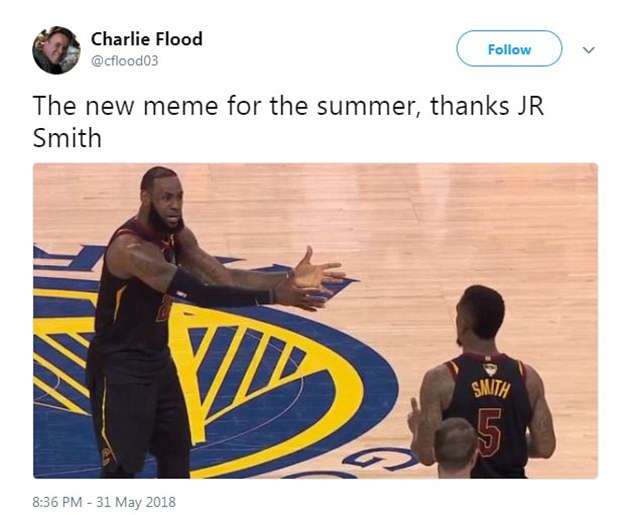Screen dimensions: 634x515
Task: Click the Charlie Flood display name
Action: [x=147, y=39]
